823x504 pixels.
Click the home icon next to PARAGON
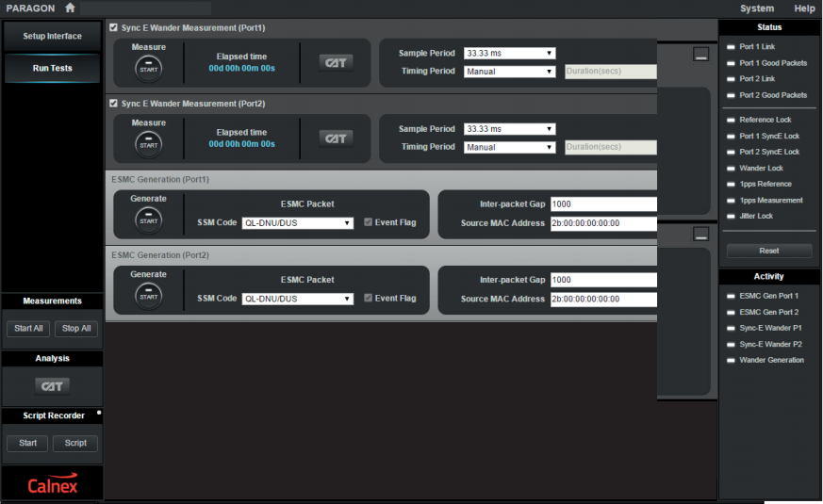[70, 8]
